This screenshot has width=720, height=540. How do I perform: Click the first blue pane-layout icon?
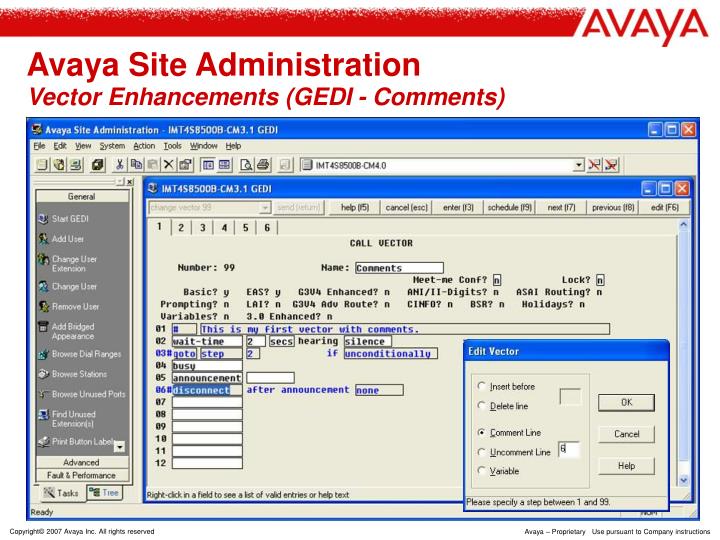pyautogui.click(x=208, y=165)
